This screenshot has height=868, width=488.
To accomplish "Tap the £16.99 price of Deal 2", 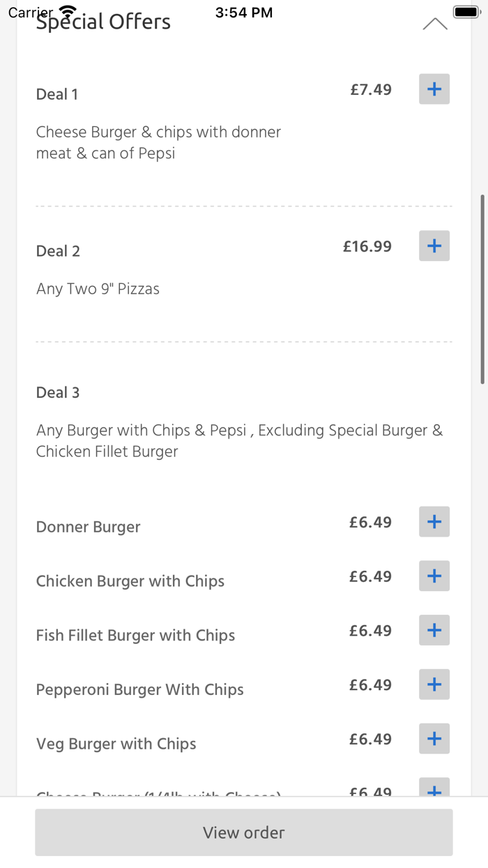I will pyautogui.click(x=367, y=246).
